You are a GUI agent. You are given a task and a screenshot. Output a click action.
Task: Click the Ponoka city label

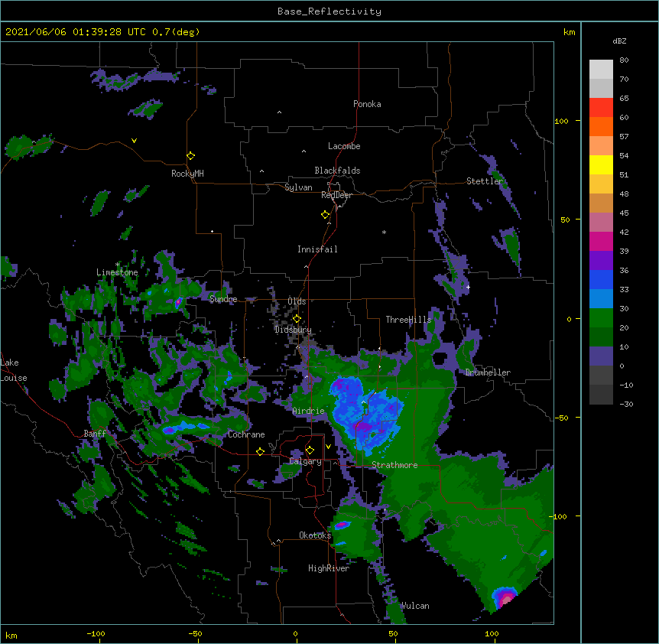(x=367, y=104)
